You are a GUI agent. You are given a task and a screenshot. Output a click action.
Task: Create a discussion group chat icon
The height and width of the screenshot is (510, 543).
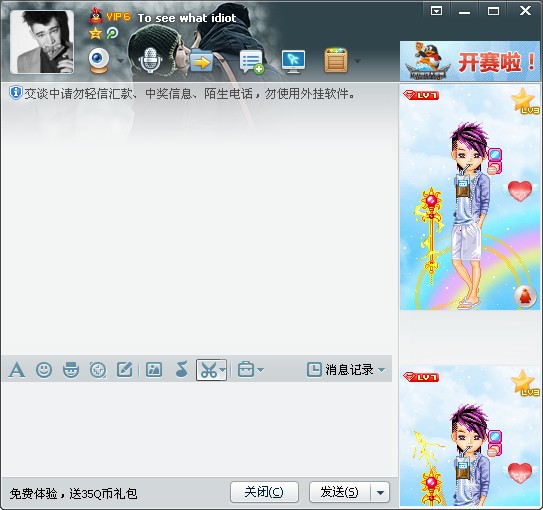tap(251, 62)
